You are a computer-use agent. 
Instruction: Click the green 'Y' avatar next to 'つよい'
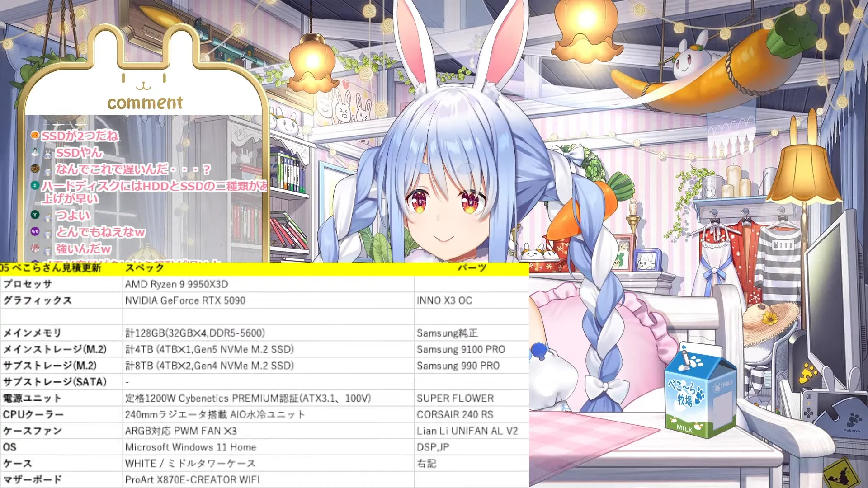point(35,215)
